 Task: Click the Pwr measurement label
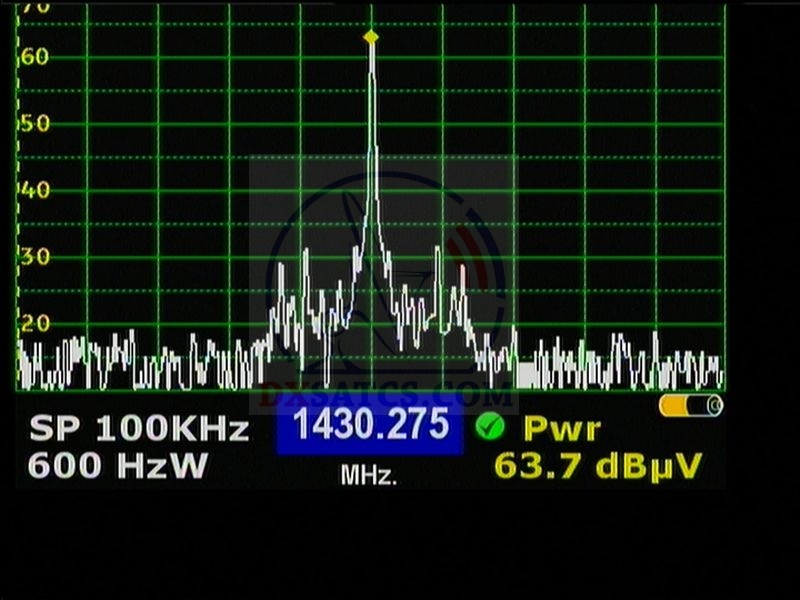tap(562, 429)
